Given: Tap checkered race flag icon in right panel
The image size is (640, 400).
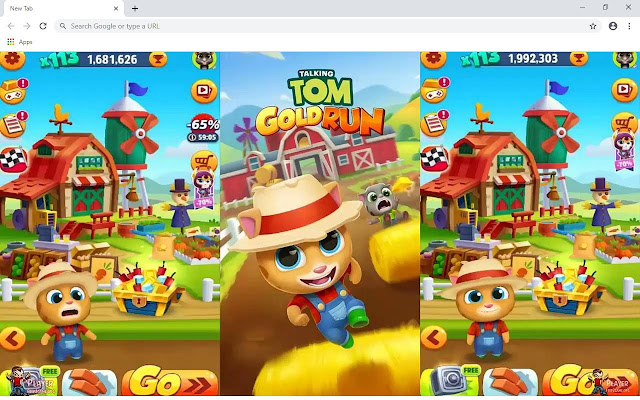Looking at the screenshot, I should pos(434,158).
